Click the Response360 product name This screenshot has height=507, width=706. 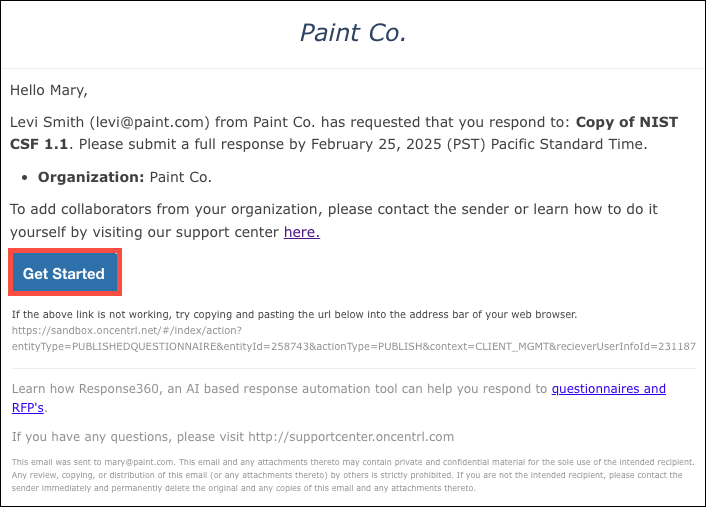119,389
